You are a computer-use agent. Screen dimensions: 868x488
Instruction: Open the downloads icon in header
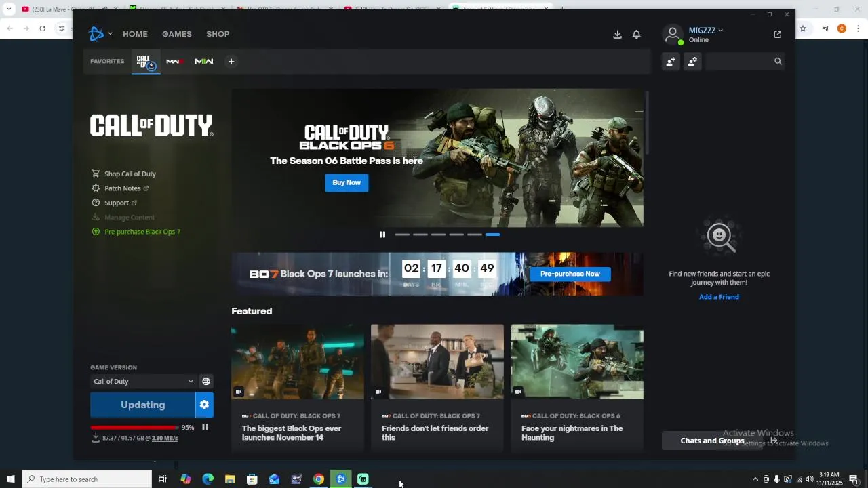point(617,35)
